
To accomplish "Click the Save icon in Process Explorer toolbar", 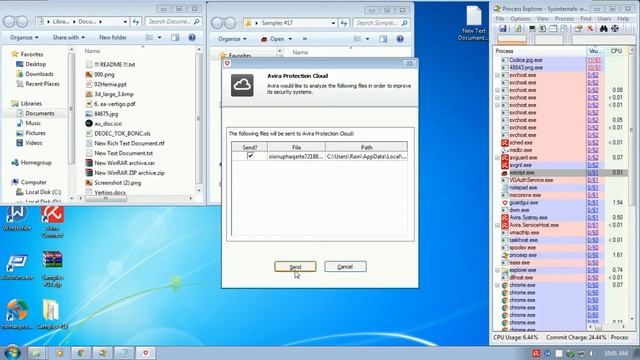I will coord(503,29).
